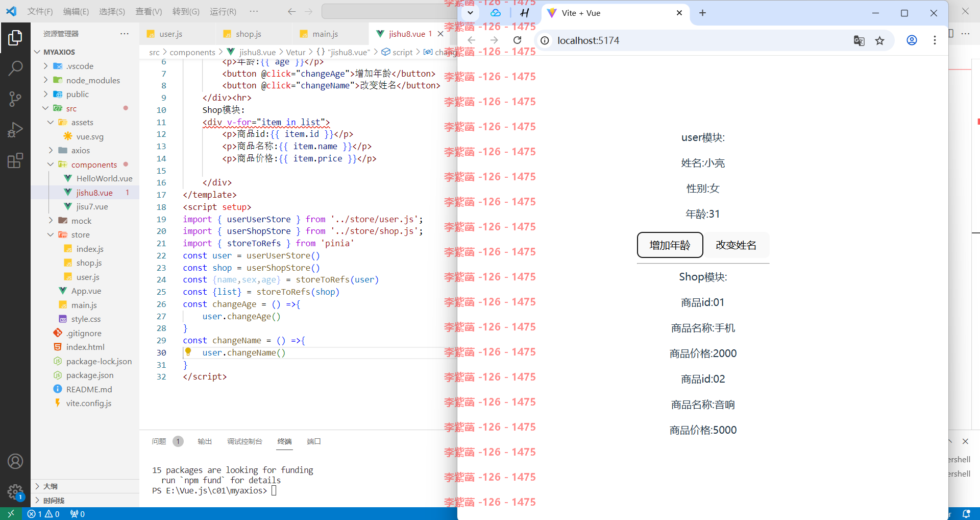The height and width of the screenshot is (520, 980).
Task: Open the Search view in activity bar
Action: (x=15, y=68)
